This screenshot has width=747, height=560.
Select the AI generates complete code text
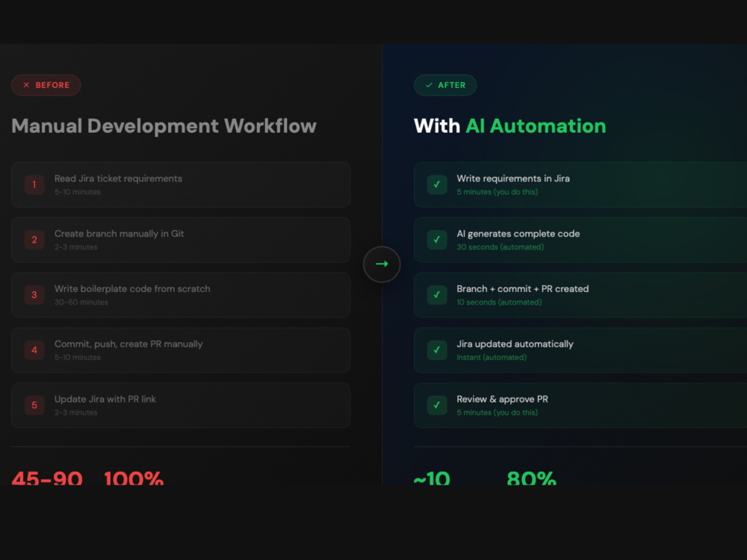point(518,234)
